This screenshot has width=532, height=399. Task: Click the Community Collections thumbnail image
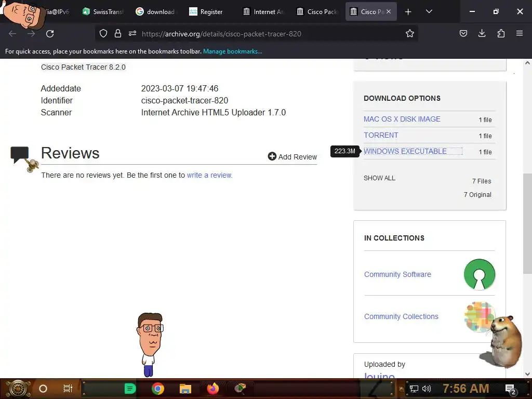[478, 317]
